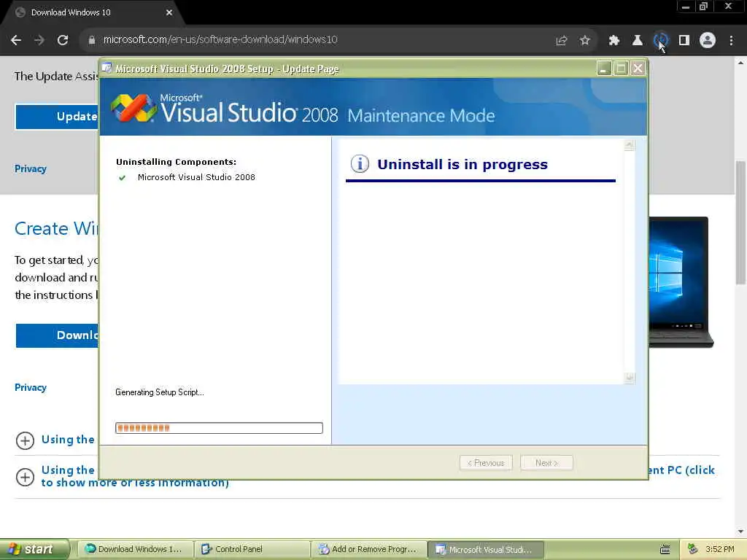747x560 pixels.
Task: Open the Chrome extensions puzzle icon
Action: tap(614, 41)
